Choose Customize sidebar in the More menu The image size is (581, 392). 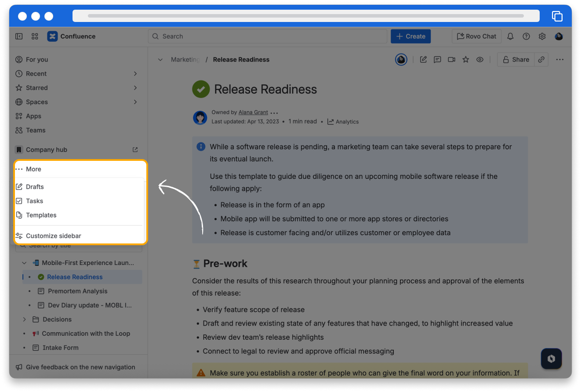[53, 236]
